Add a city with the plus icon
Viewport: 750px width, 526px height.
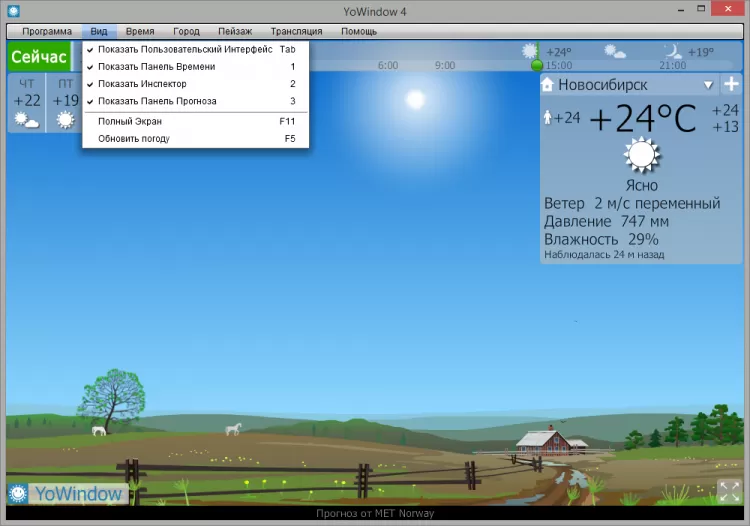click(x=731, y=84)
